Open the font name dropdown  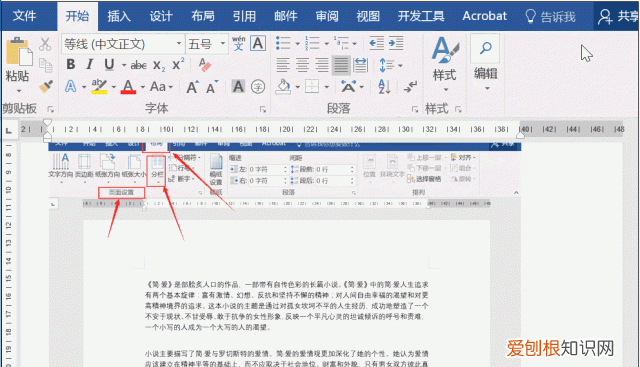pyautogui.click(x=179, y=43)
